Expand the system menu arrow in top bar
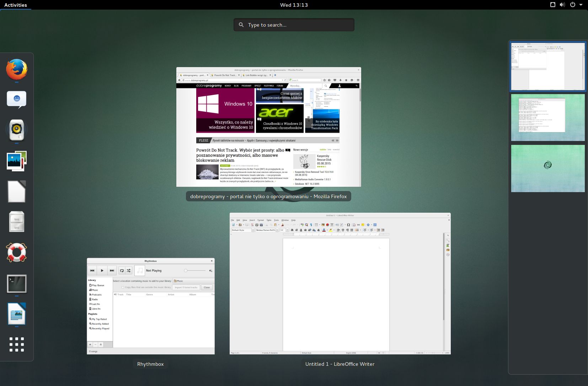This screenshot has width=588, height=386. coord(581,5)
